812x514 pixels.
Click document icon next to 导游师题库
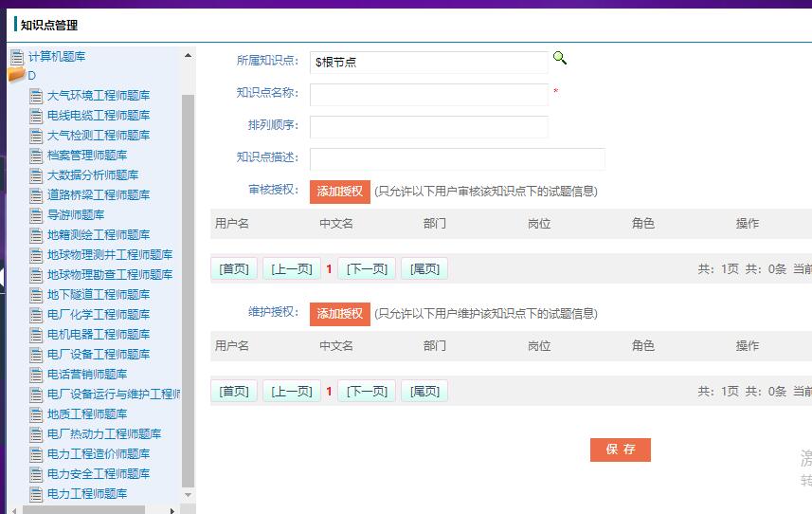coord(36,215)
